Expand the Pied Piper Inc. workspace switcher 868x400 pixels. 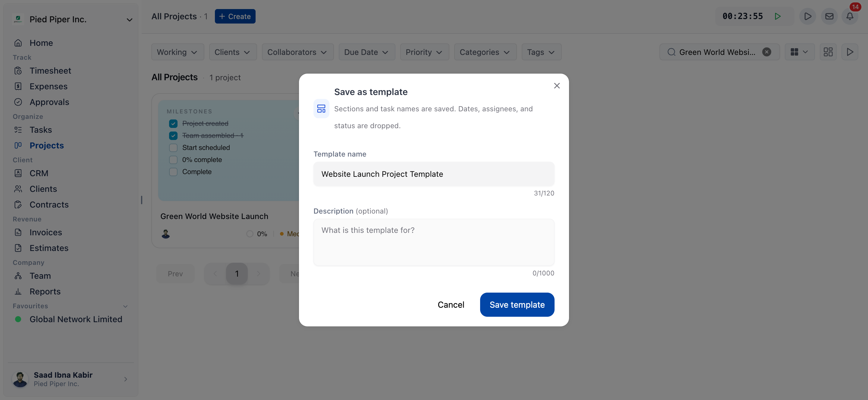[129, 20]
